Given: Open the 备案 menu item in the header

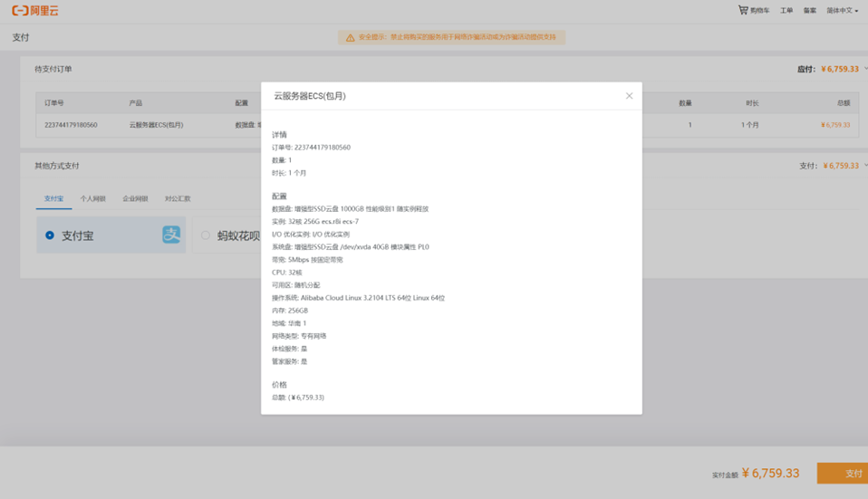Looking at the screenshot, I should click(809, 11).
